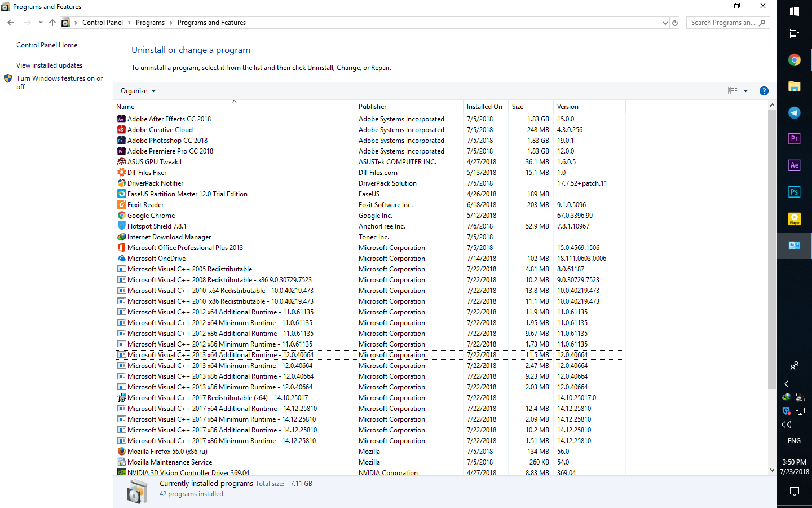The width and height of the screenshot is (812, 508).
Task: Select the Microsoft Office Professional Plus 2013 icon
Action: (121, 248)
